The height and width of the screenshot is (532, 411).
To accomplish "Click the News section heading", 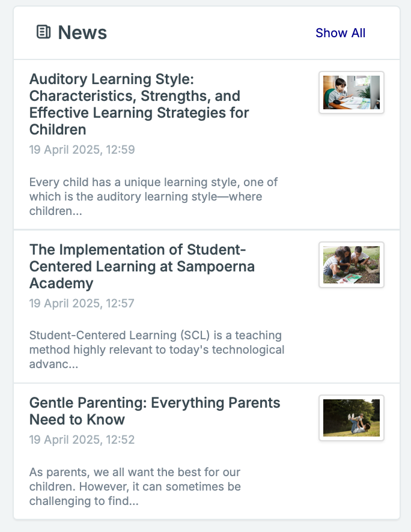I will [x=82, y=32].
